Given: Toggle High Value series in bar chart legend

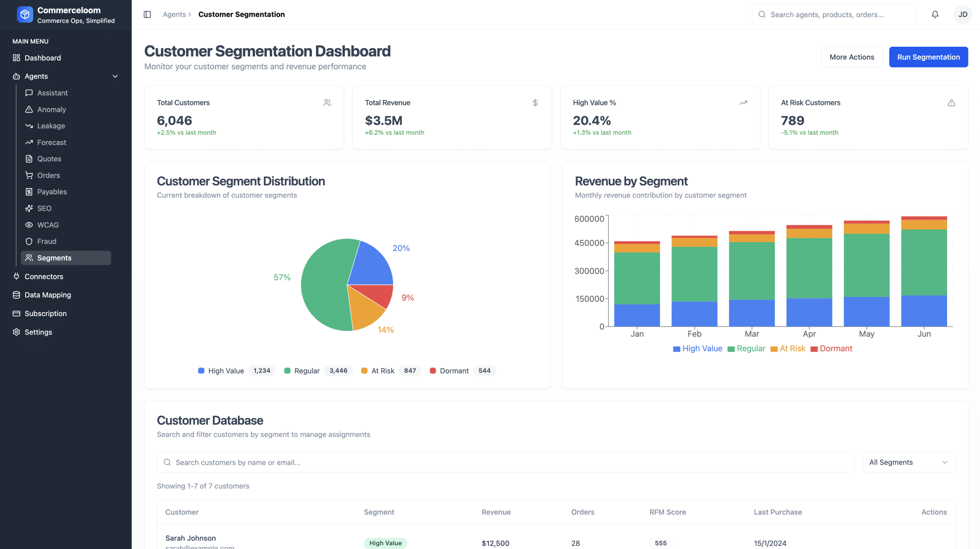Looking at the screenshot, I should coord(697,349).
